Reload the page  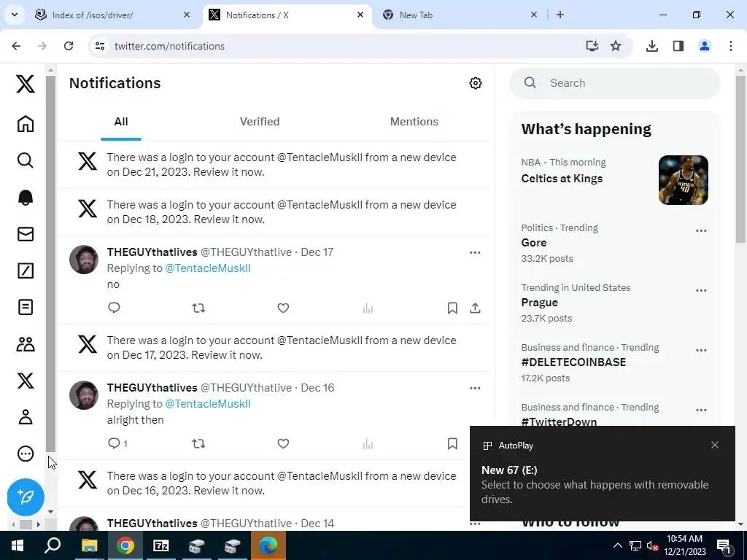69,46
